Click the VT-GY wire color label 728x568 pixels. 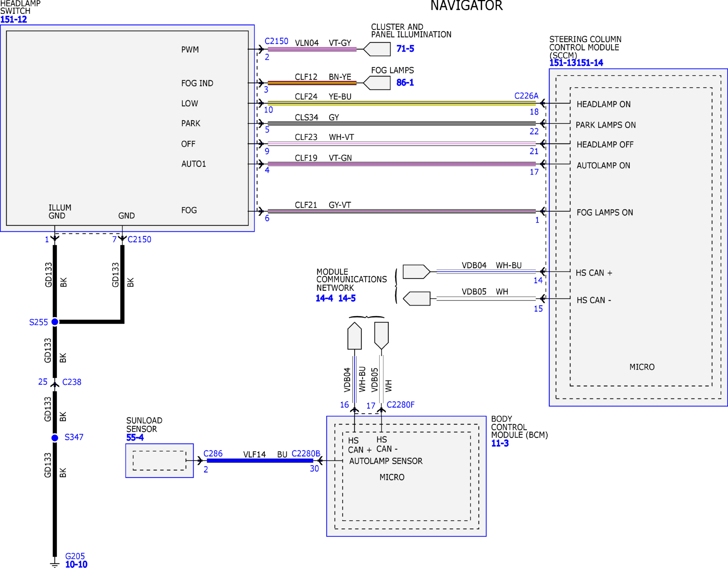point(340,43)
